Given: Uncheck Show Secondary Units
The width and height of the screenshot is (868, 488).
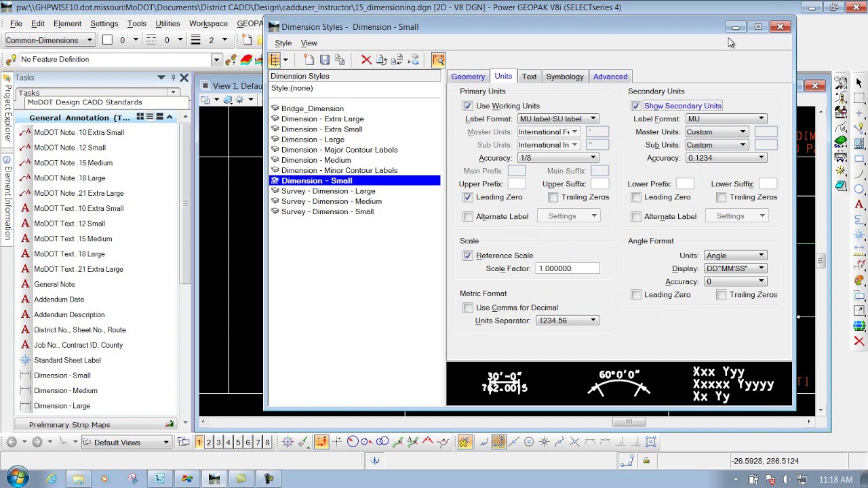Looking at the screenshot, I should pyautogui.click(x=635, y=106).
